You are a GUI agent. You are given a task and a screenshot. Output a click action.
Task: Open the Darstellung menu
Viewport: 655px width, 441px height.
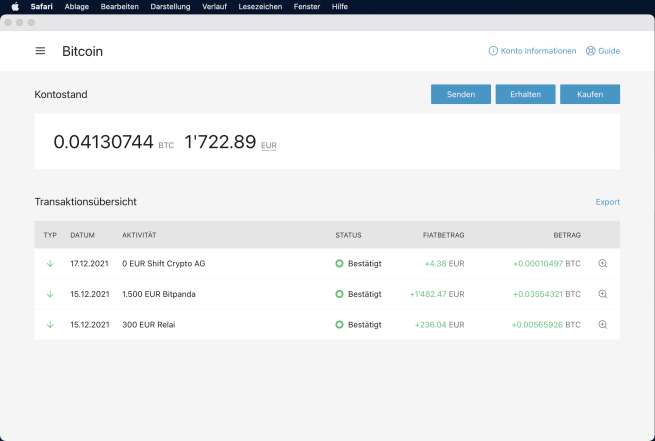click(170, 6)
